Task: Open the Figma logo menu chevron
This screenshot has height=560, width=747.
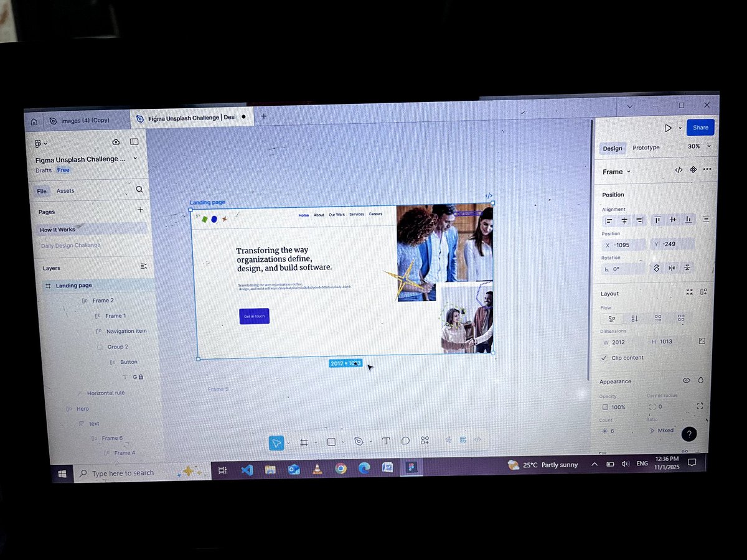Action: pos(45,144)
